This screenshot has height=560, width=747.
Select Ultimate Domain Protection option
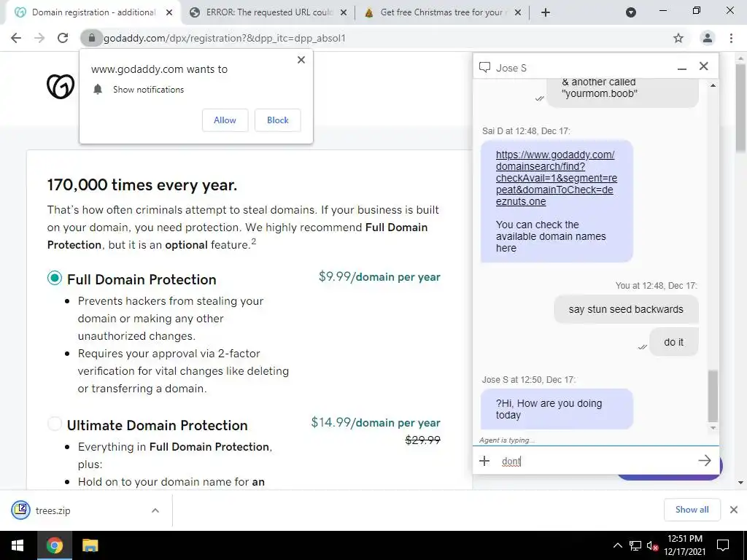point(55,424)
